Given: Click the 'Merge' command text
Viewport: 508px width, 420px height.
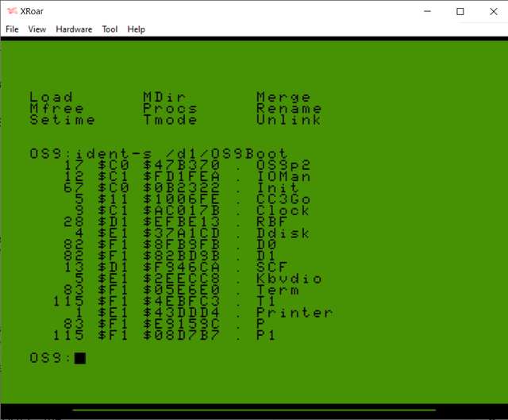Looking at the screenshot, I should click(x=283, y=97).
